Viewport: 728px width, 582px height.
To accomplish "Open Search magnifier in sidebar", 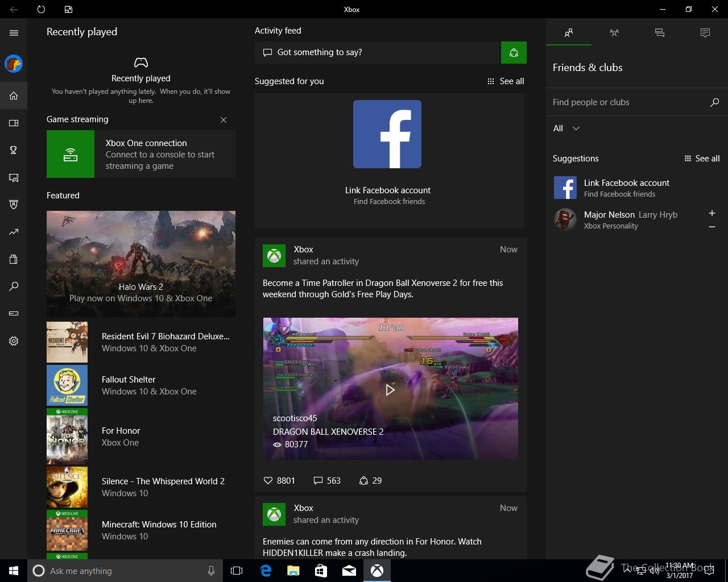I will click(14, 286).
